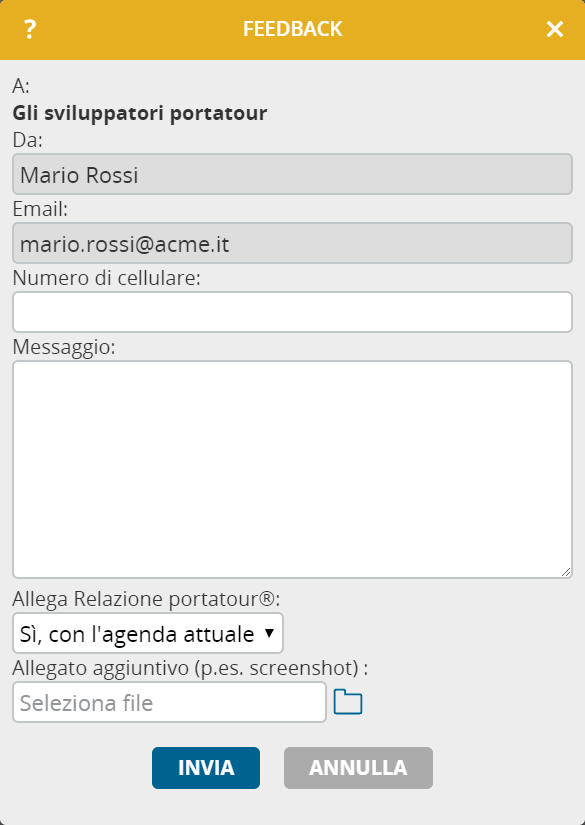Click the "Email:" label
The height and width of the screenshot is (825, 585).
point(41,209)
